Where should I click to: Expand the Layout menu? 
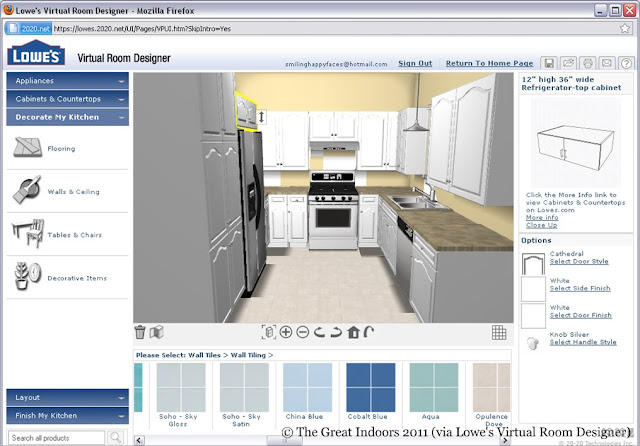67,397
